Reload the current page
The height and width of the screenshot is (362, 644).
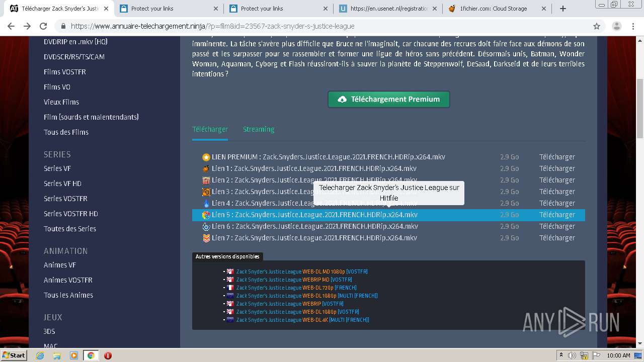tap(43, 26)
